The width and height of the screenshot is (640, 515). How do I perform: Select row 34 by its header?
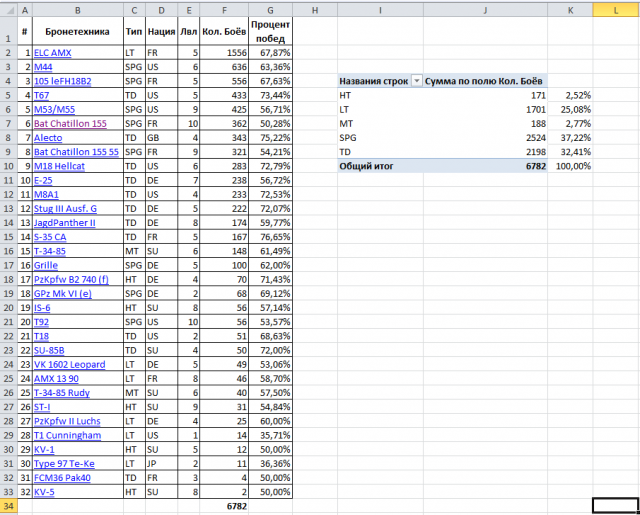9,506
